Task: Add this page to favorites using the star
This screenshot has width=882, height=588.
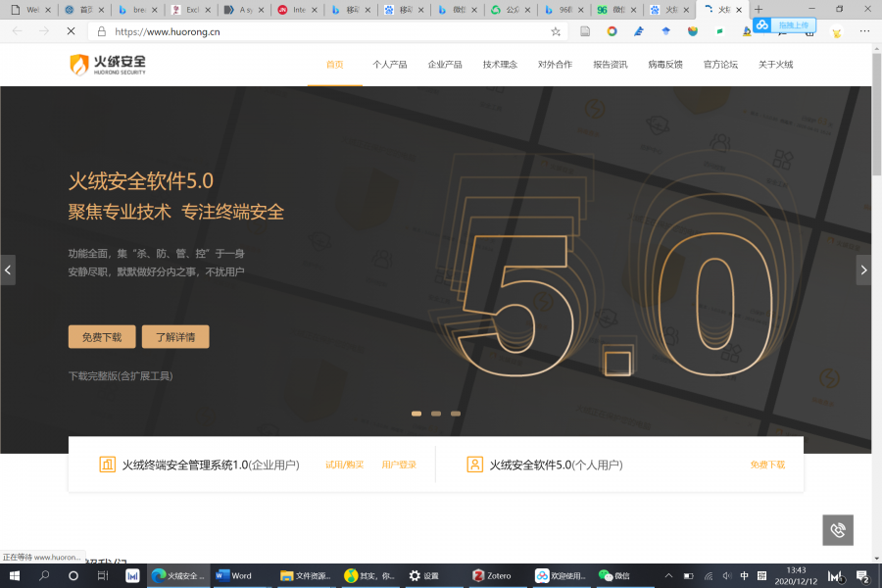Action: pyautogui.click(x=556, y=31)
